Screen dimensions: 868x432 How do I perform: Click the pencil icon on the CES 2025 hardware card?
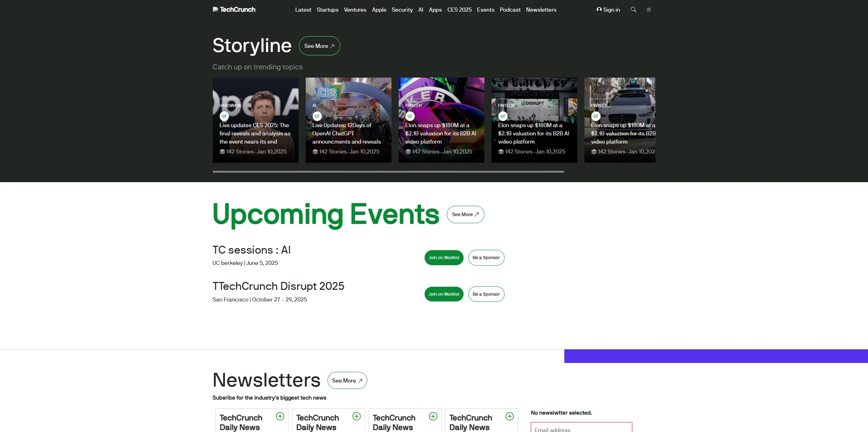pos(224,116)
